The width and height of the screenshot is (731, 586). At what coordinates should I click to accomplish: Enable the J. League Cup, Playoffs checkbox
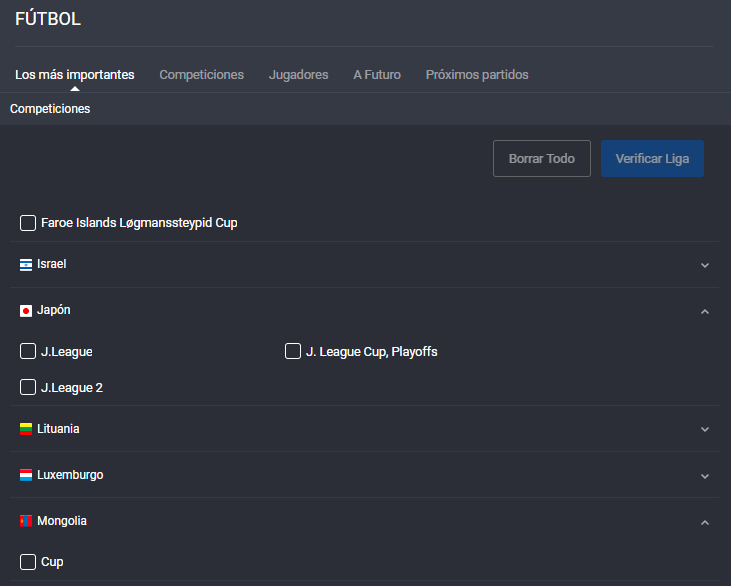[293, 351]
